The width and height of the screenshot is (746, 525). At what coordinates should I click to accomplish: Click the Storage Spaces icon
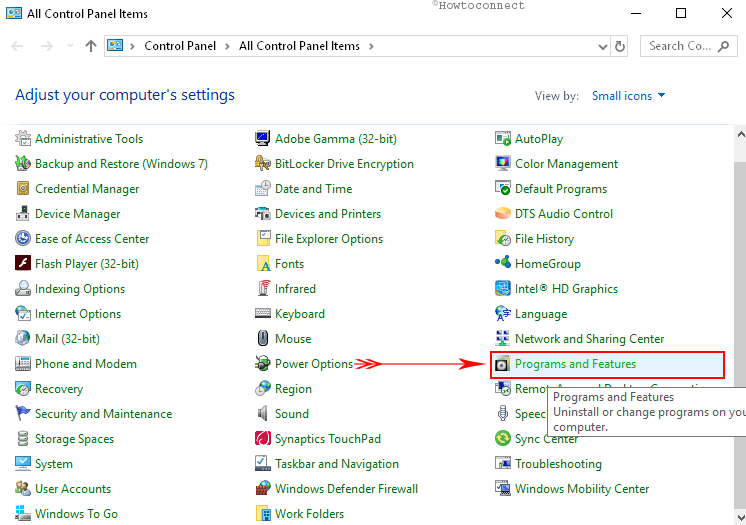pos(23,438)
